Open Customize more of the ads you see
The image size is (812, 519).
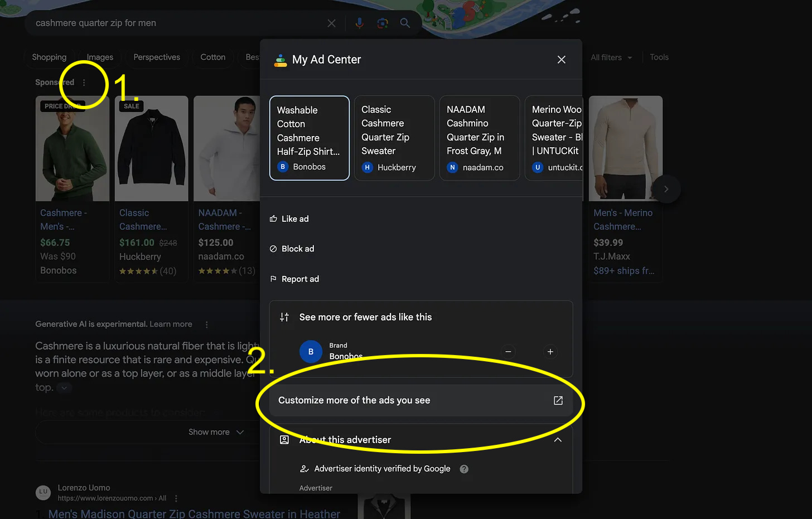click(421, 400)
